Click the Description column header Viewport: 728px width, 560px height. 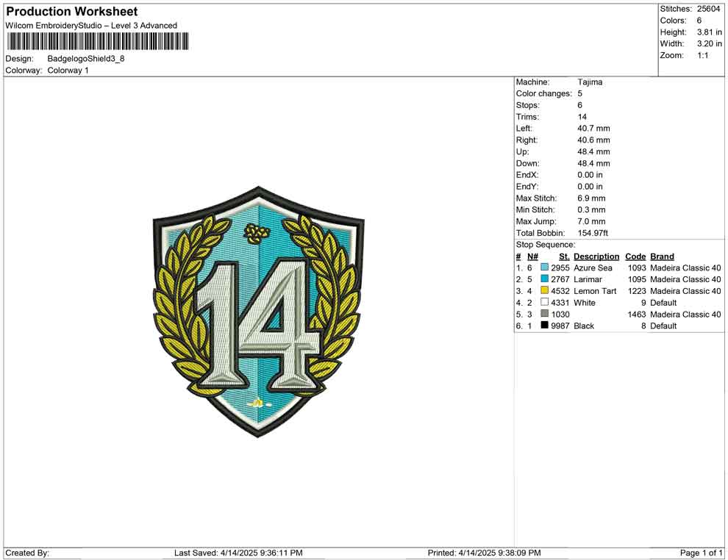click(x=596, y=256)
